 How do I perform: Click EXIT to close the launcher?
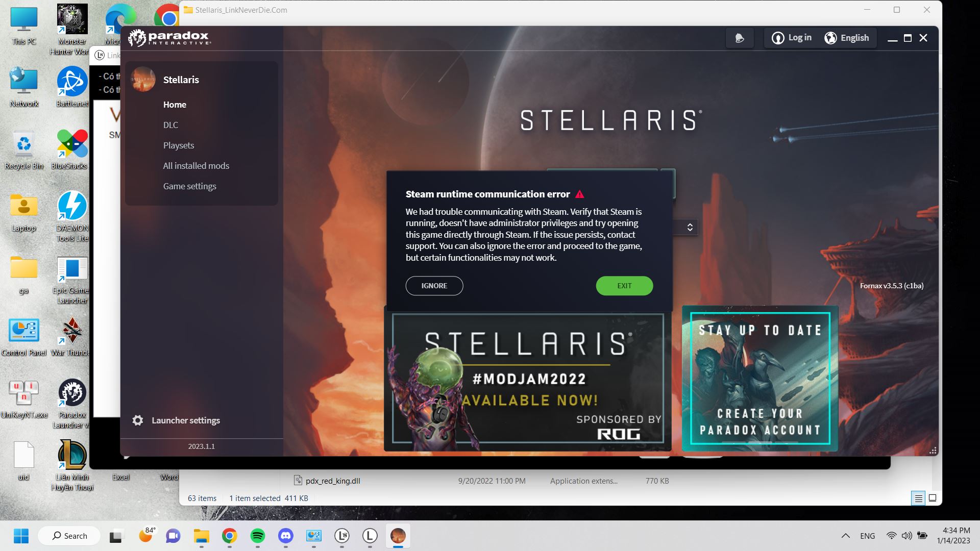pos(624,285)
